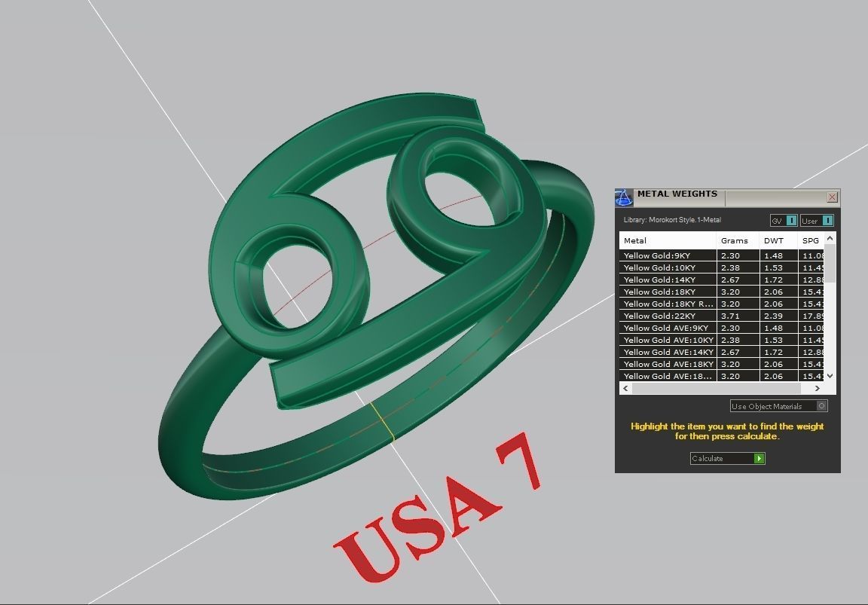
Task: Click left arrow of horizontal scrollbar
Action: [625, 388]
